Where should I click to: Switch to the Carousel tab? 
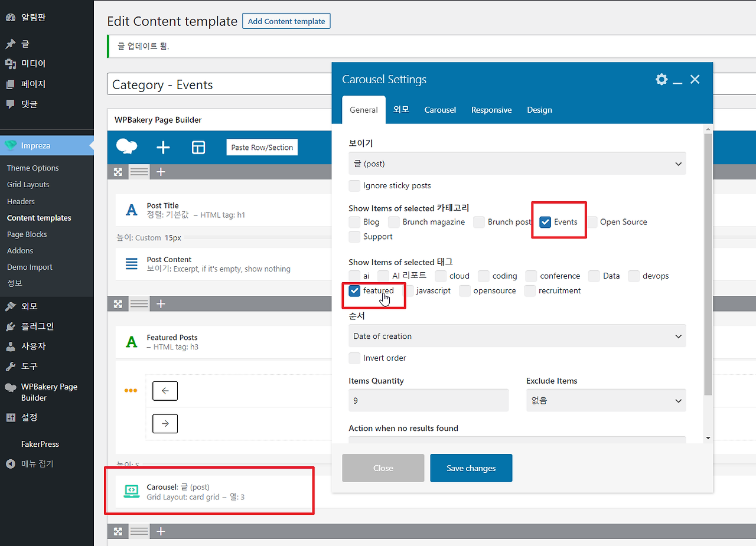coord(440,110)
